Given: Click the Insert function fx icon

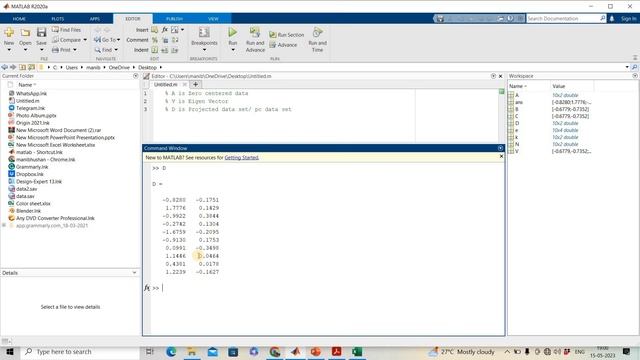Looking at the screenshot, I should 164,30.
